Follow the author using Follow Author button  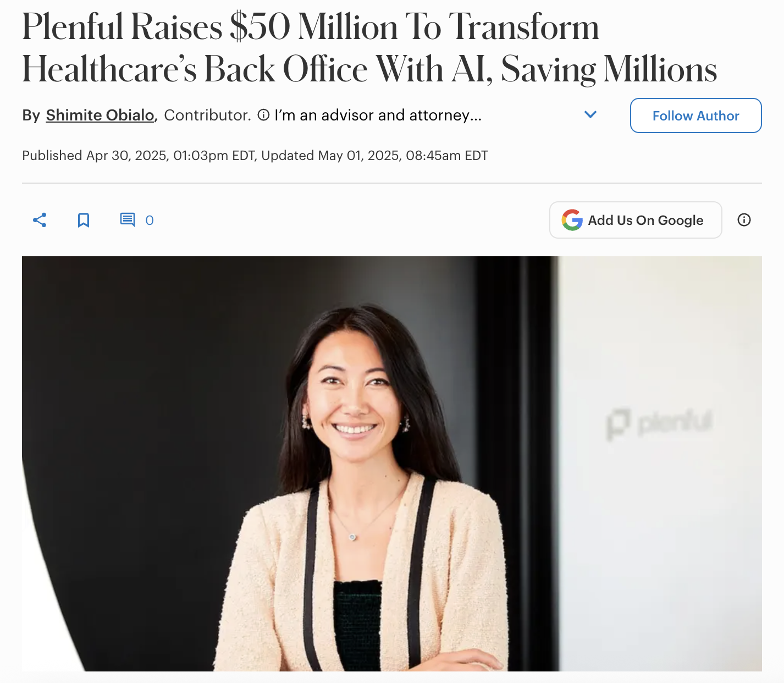coord(695,115)
